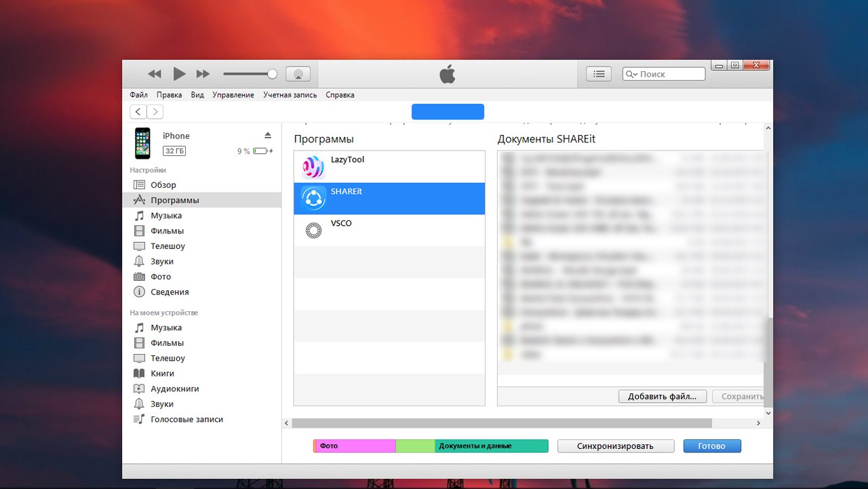Click the battery charge icon
The image size is (868, 489).
click(263, 151)
